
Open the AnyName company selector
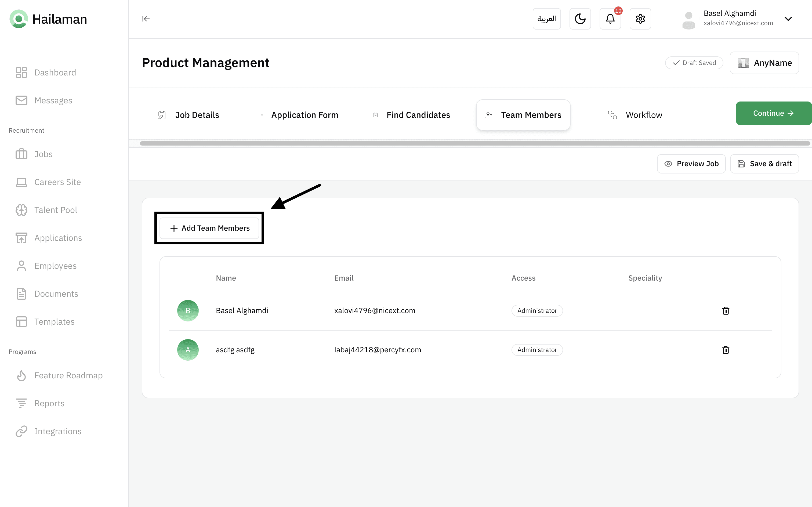[x=764, y=63]
